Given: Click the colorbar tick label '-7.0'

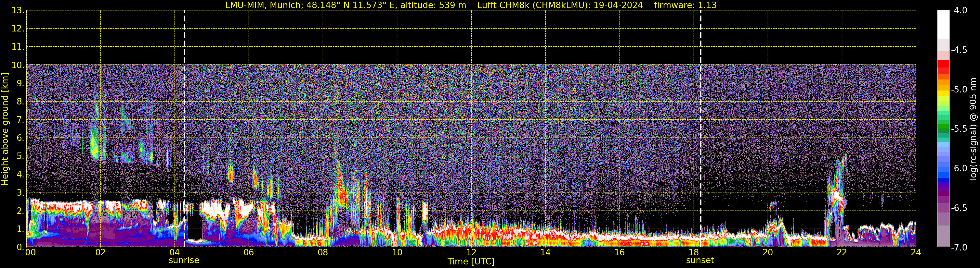Looking at the screenshot, I should pyautogui.click(x=959, y=248).
